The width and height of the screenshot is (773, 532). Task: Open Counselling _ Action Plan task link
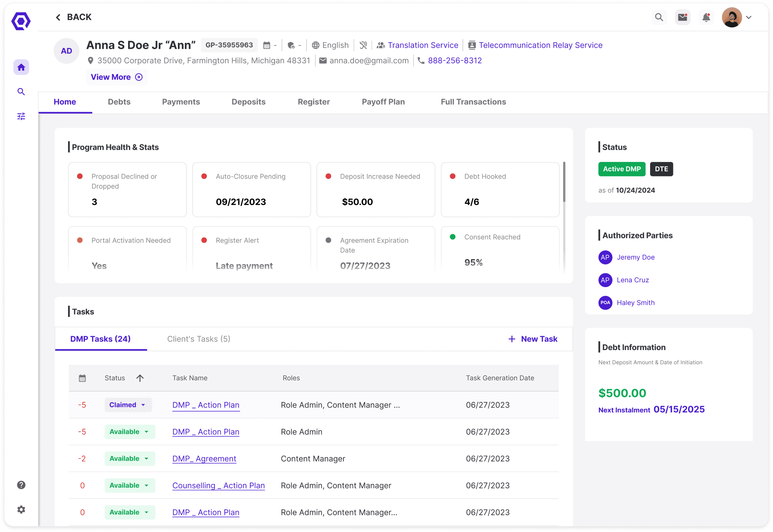(x=218, y=485)
